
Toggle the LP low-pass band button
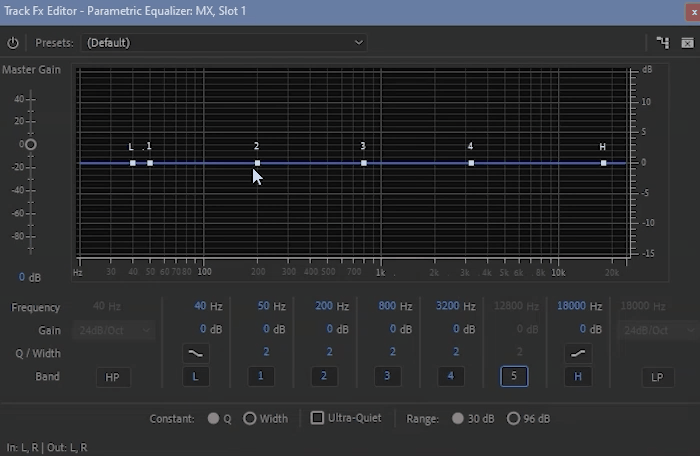coord(657,377)
